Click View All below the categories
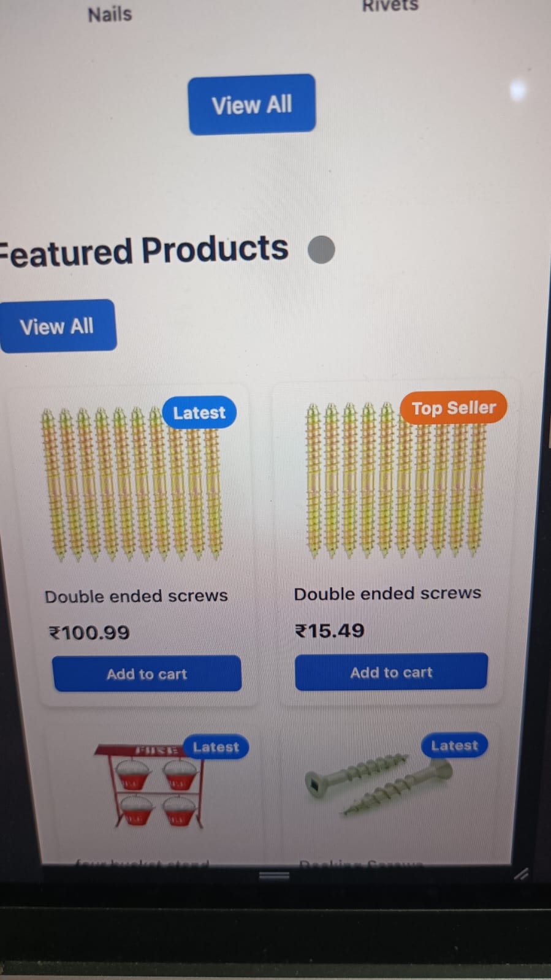Viewport: 551px width, 980px height. coord(252,104)
